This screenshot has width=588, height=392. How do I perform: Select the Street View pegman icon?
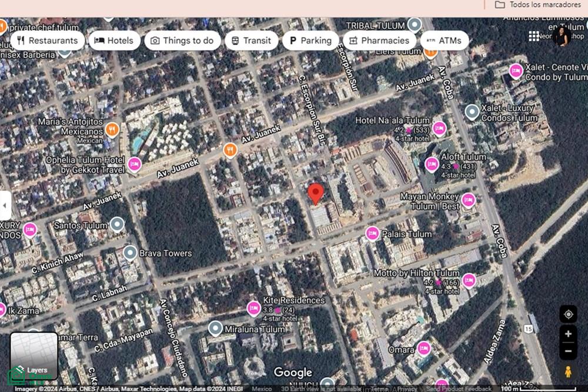(x=568, y=372)
